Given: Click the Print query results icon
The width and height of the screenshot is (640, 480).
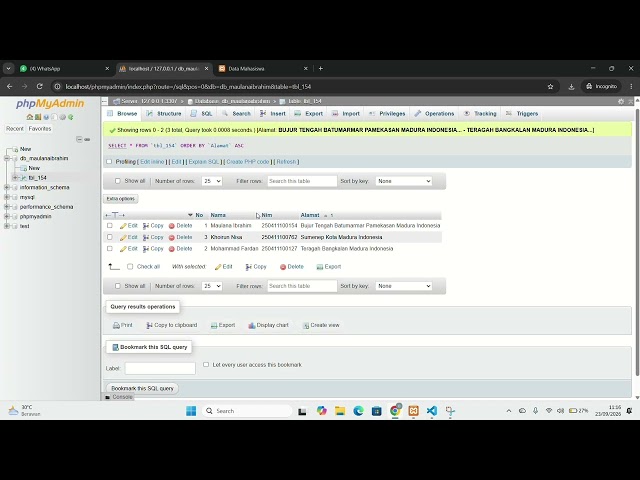Looking at the screenshot, I should coord(116,325).
